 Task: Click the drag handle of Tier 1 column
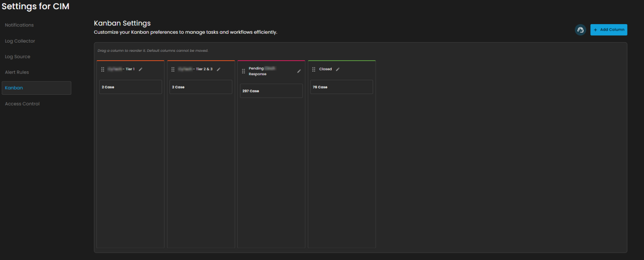click(x=103, y=69)
